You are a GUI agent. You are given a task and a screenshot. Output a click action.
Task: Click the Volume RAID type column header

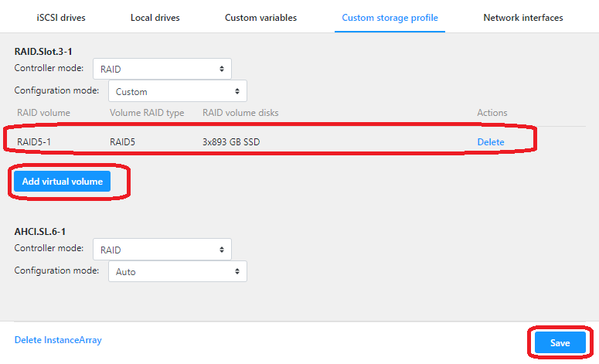[147, 113]
